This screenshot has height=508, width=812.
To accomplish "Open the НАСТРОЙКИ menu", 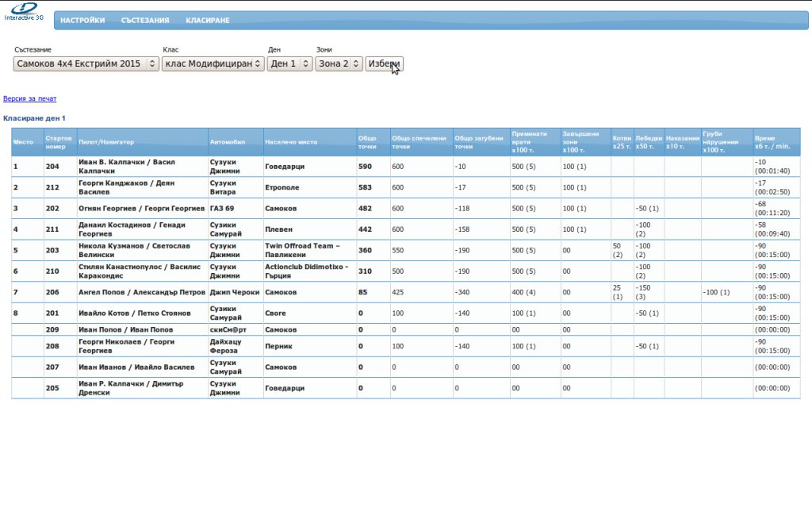I will pyautogui.click(x=82, y=21).
